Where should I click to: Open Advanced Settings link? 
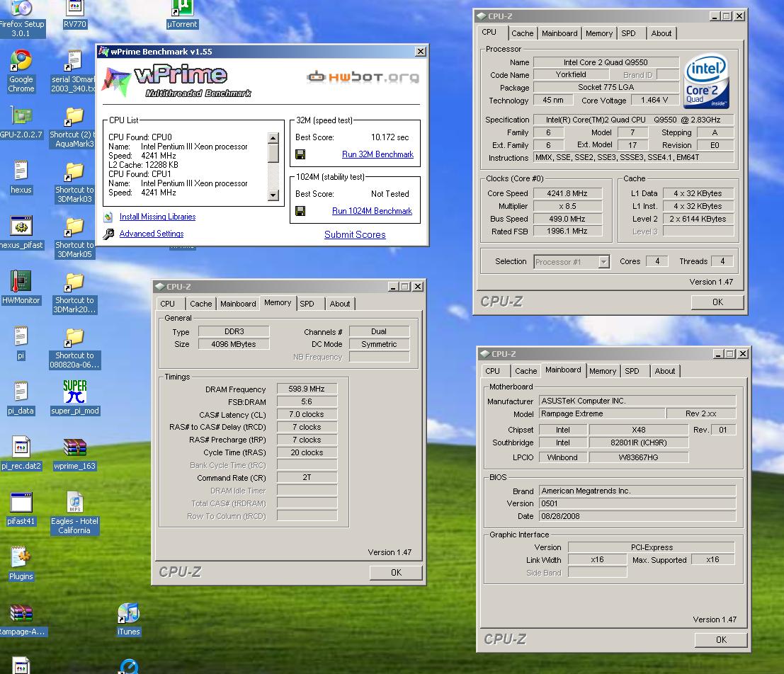click(x=152, y=234)
